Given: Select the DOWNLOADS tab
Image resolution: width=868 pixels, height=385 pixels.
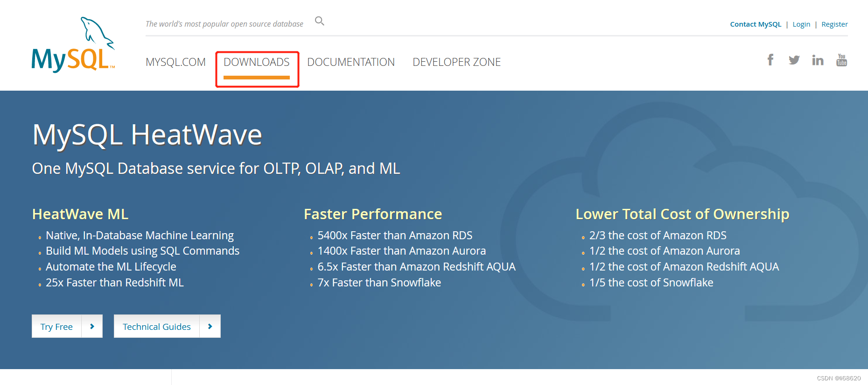Looking at the screenshot, I should (257, 62).
